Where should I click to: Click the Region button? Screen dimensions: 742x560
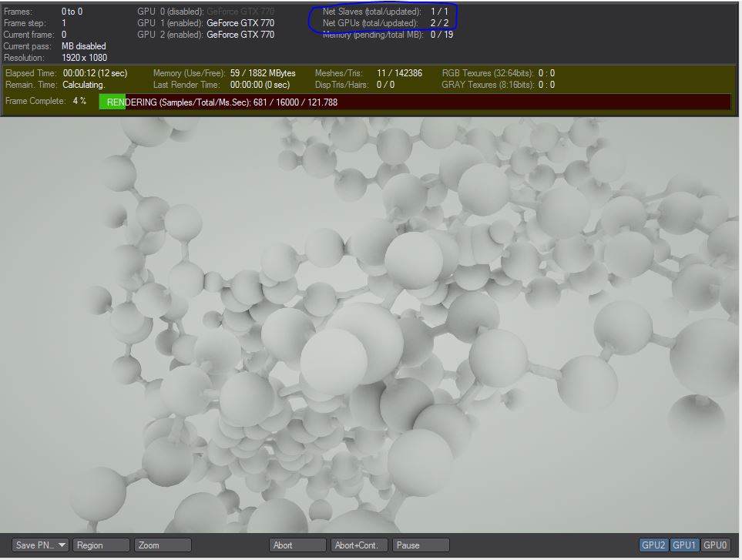[x=100, y=545]
